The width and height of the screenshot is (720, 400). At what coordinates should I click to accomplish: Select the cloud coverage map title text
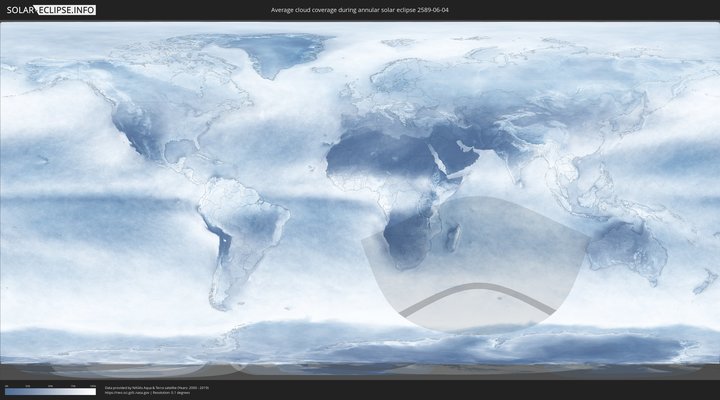click(x=360, y=10)
